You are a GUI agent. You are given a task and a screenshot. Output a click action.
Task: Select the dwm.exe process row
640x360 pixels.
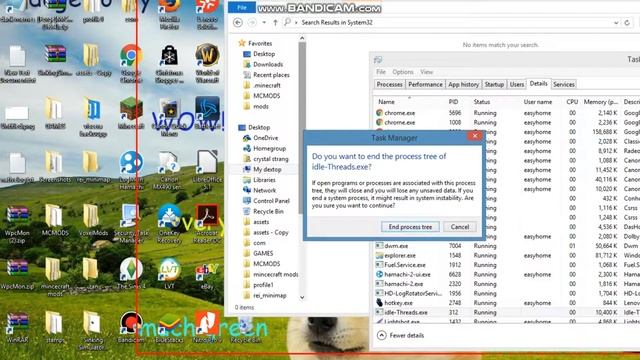(x=507, y=246)
